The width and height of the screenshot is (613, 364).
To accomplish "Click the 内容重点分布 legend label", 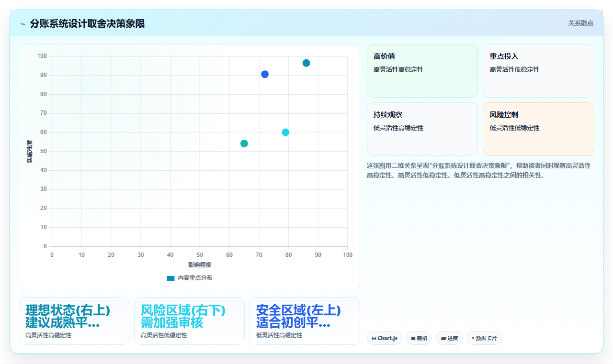I will click(195, 278).
